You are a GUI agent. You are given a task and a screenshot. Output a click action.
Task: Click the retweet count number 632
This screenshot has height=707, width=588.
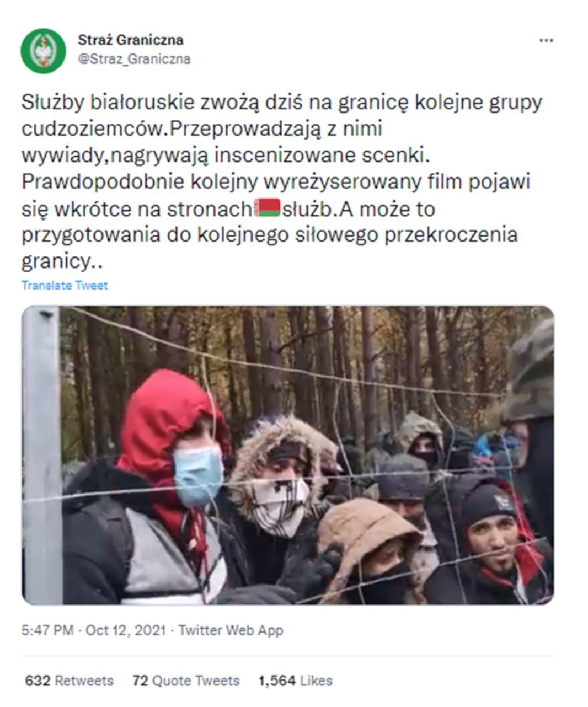38,681
